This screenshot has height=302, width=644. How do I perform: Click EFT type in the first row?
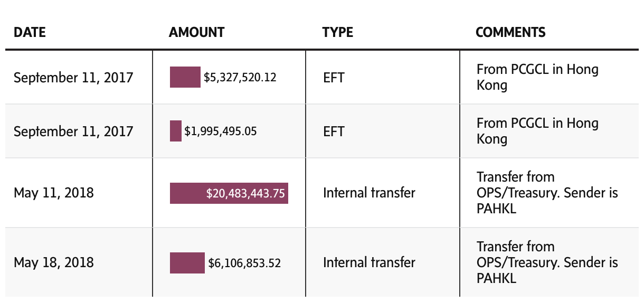pos(334,78)
